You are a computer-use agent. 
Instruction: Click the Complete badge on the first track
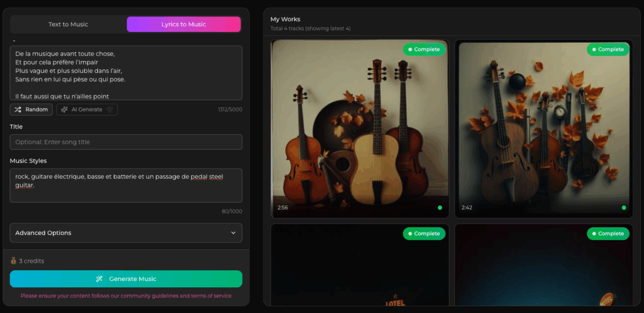(424, 49)
